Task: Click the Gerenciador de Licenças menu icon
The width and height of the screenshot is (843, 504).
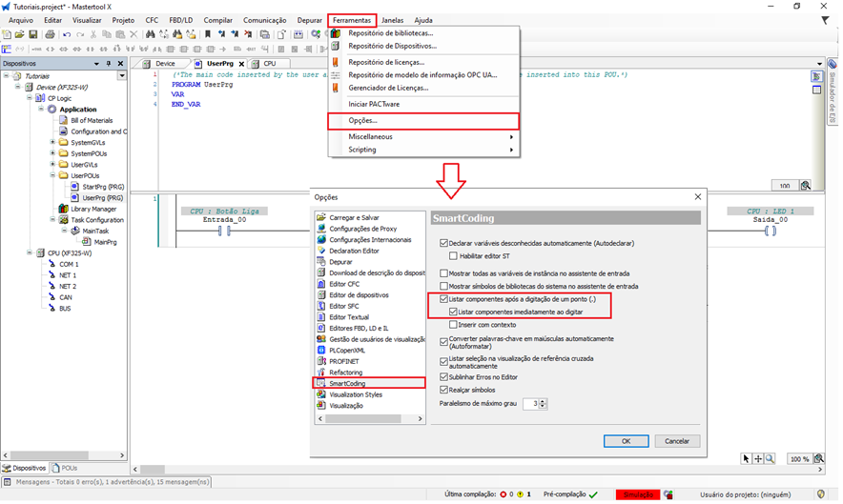Action: (336, 88)
